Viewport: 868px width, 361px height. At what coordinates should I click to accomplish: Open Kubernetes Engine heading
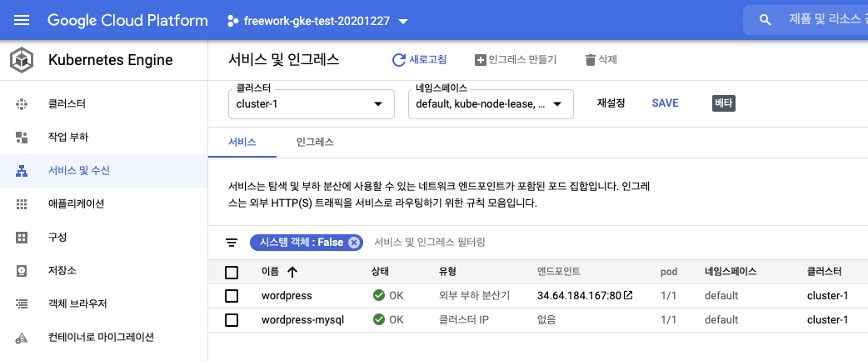click(x=111, y=60)
